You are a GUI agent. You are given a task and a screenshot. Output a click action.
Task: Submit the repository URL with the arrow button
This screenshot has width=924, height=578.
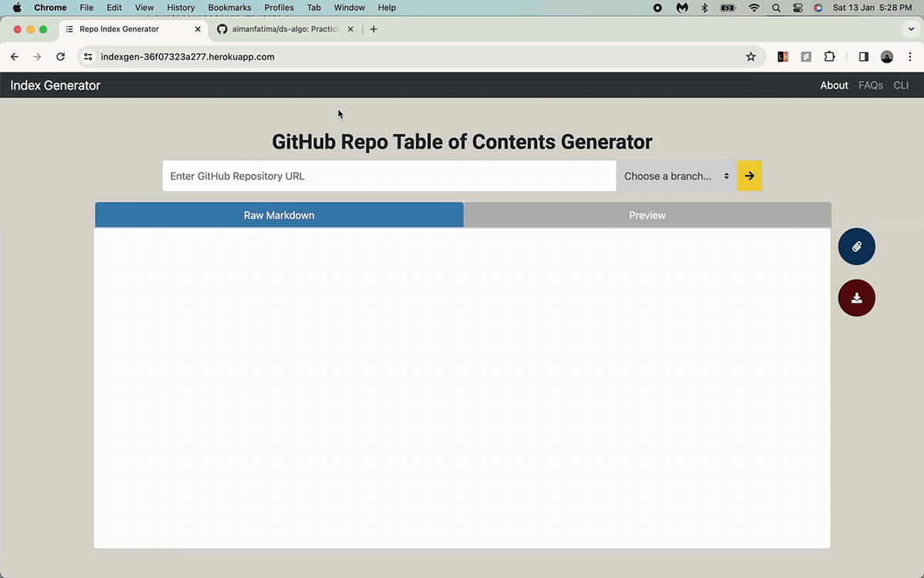(x=748, y=176)
